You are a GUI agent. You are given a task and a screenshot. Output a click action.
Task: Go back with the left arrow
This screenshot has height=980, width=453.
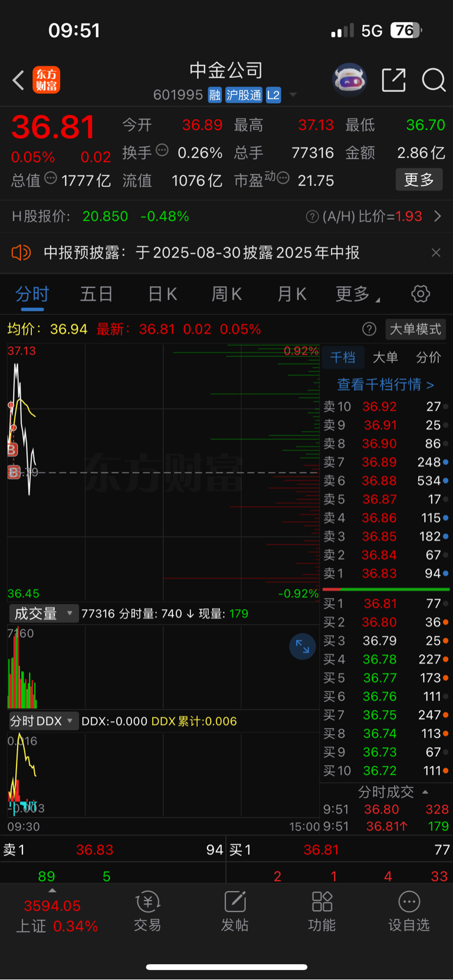(18, 80)
